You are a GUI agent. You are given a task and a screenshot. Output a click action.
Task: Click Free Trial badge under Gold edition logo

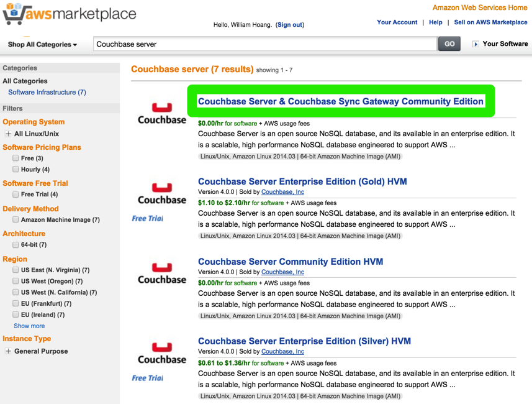(x=147, y=219)
